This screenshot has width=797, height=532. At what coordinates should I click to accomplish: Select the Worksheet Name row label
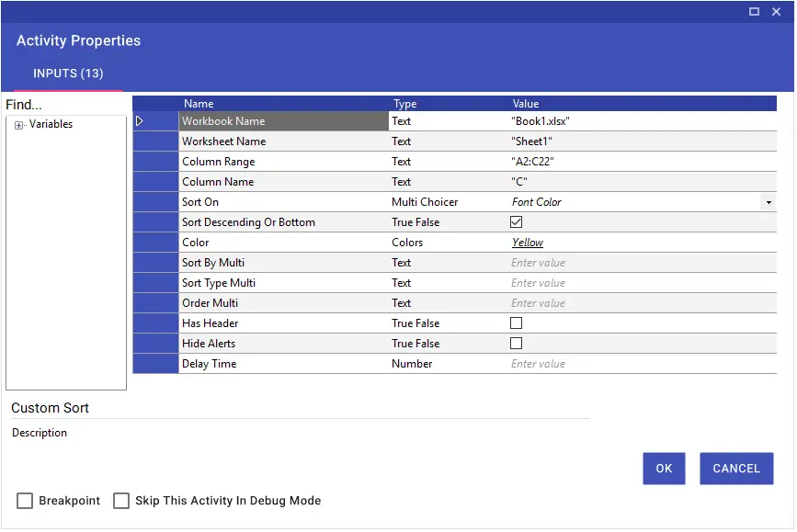tap(223, 141)
